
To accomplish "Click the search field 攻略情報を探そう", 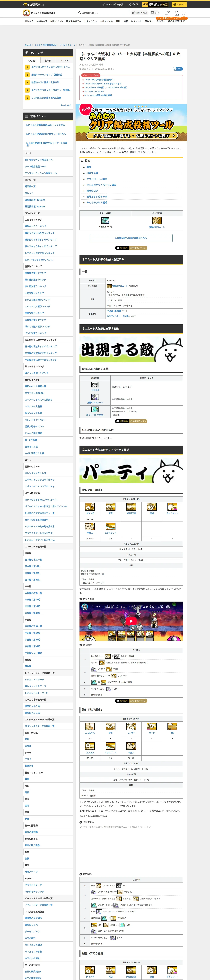I will tap(103, 13).
